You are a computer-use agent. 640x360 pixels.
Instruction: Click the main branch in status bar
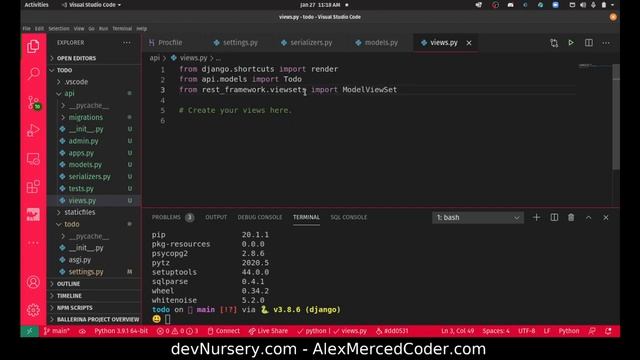click(57, 331)
